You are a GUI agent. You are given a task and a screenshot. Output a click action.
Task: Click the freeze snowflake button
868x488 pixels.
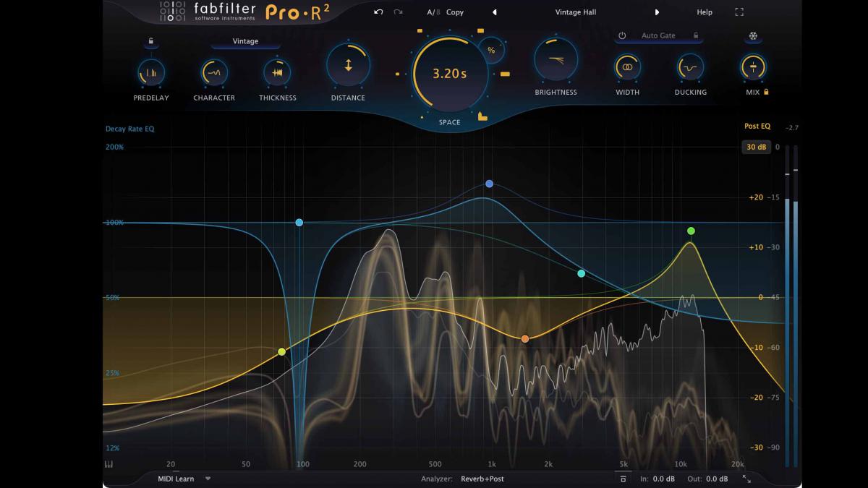[753, 36]
